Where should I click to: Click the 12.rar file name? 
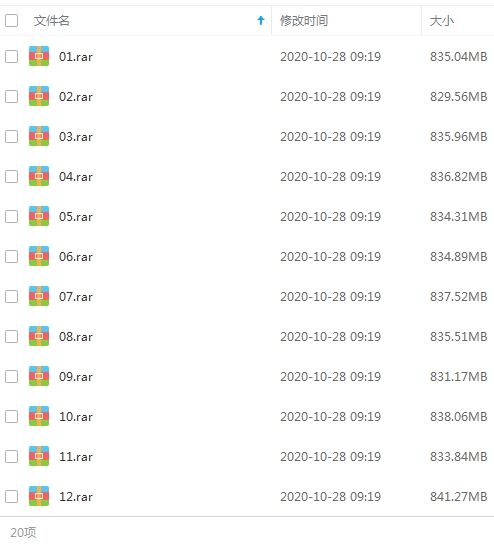[x=76, y=496]
